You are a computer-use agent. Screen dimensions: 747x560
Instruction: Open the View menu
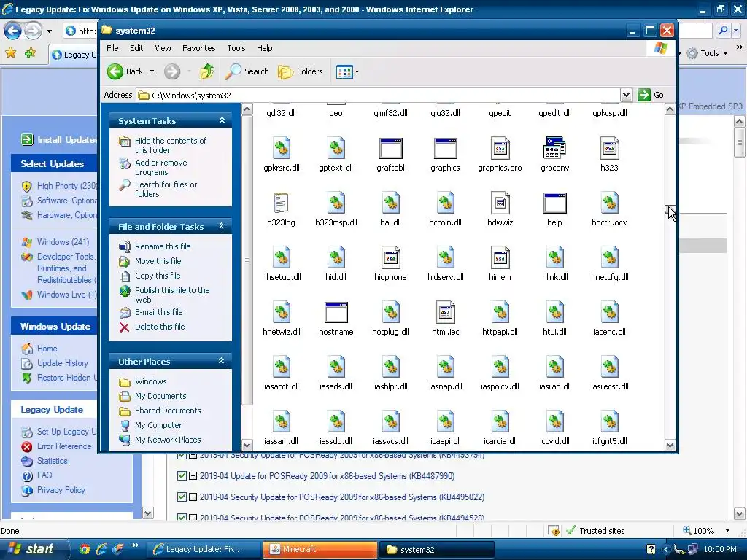[x=163, y=48]
